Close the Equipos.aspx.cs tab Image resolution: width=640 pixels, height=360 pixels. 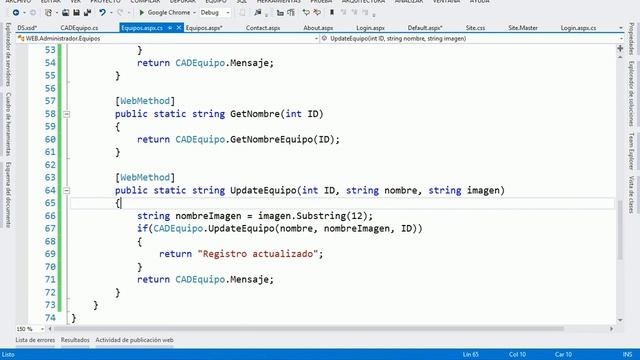pyautogui.click(x=179, y=28)
